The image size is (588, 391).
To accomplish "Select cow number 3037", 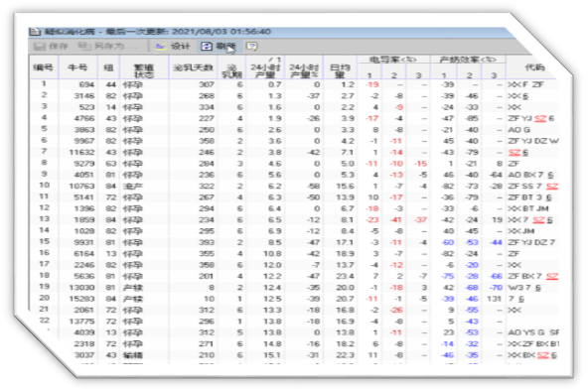I will pyautogui.click(x=84, y=354).
